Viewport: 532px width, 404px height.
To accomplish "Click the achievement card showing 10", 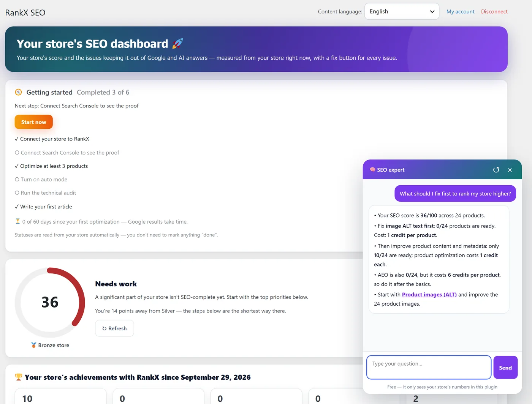I will (60, 396).
